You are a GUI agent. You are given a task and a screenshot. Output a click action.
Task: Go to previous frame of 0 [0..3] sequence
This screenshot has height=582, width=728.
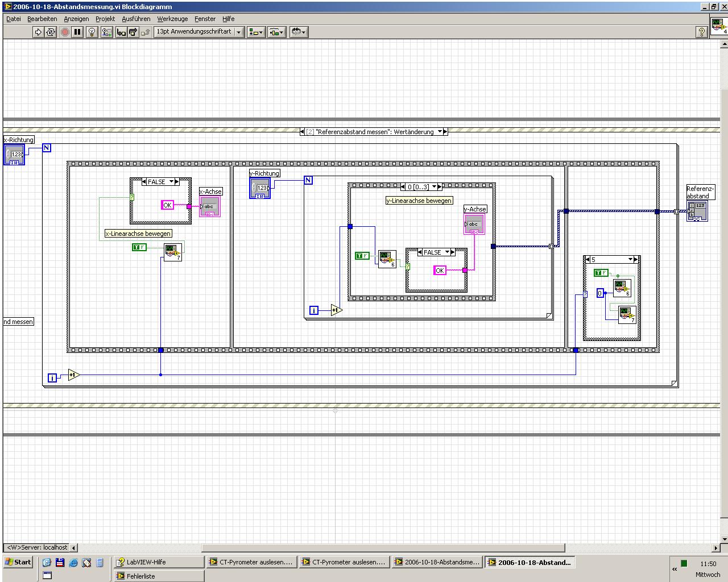pyautogui.click(x=403, y=187)
